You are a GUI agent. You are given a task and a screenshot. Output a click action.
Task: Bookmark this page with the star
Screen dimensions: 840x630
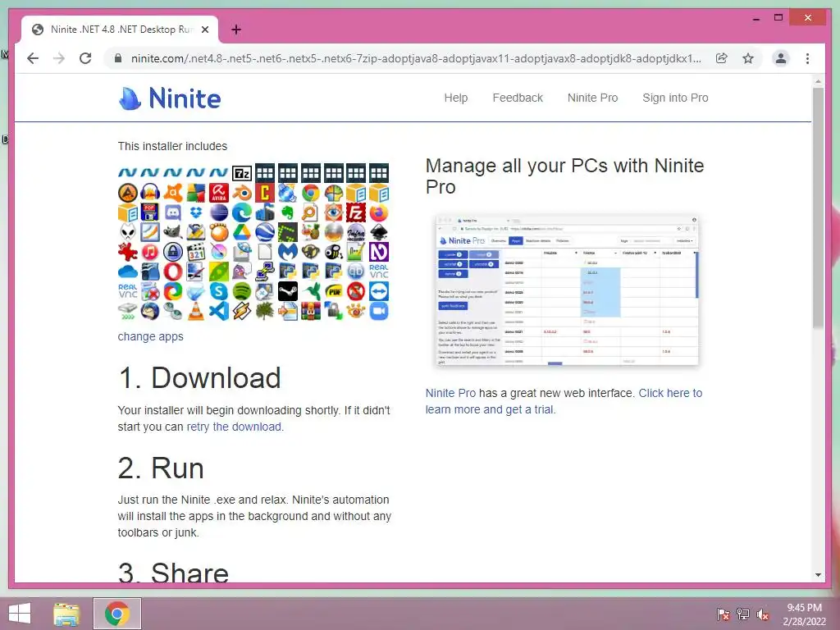[748, 58]
